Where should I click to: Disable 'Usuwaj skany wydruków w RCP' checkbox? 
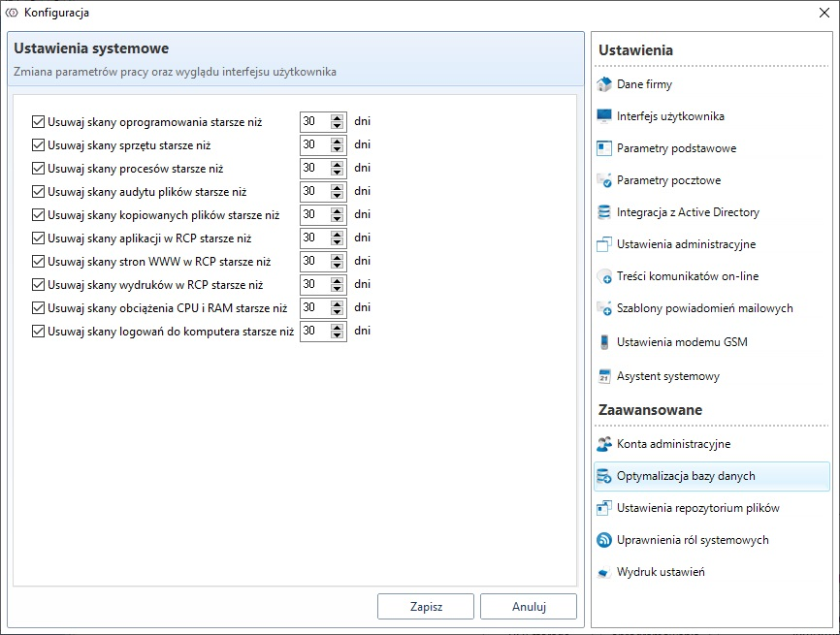click(39, 285)
